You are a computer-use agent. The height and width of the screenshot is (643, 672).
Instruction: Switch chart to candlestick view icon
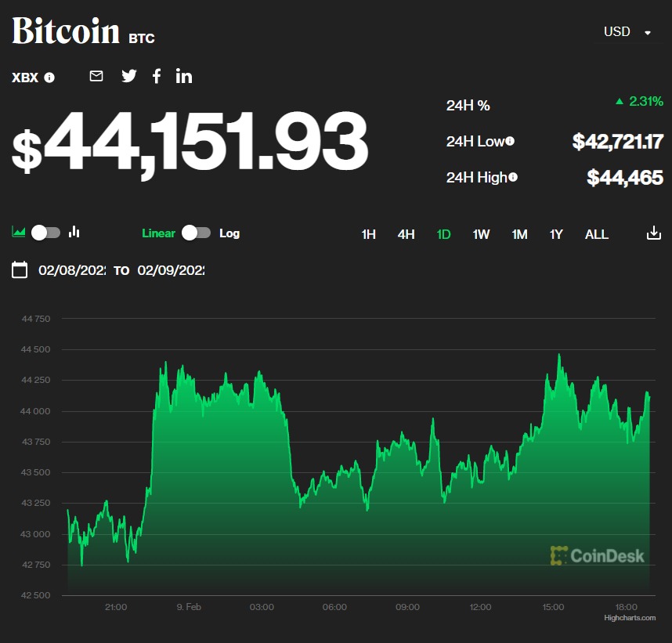[74, 232]
